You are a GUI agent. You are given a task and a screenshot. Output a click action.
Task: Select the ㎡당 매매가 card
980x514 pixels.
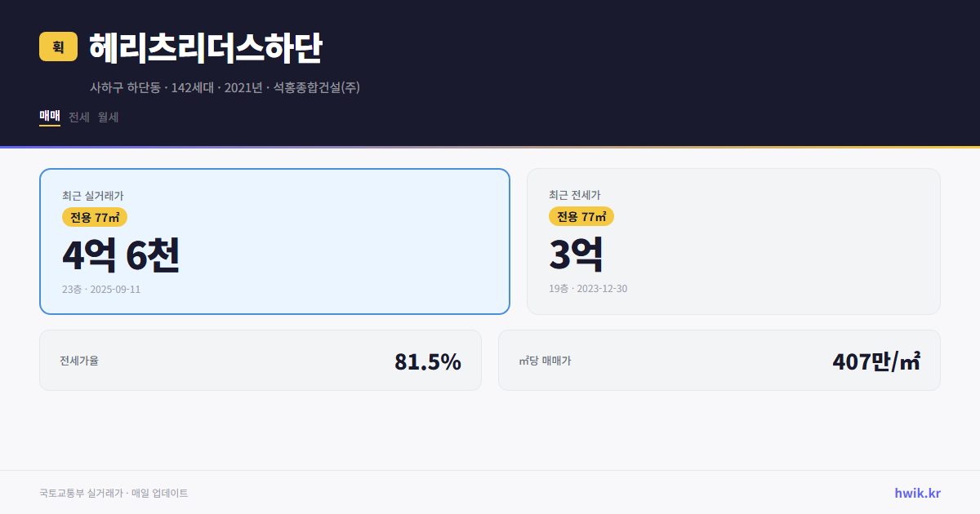719,360
